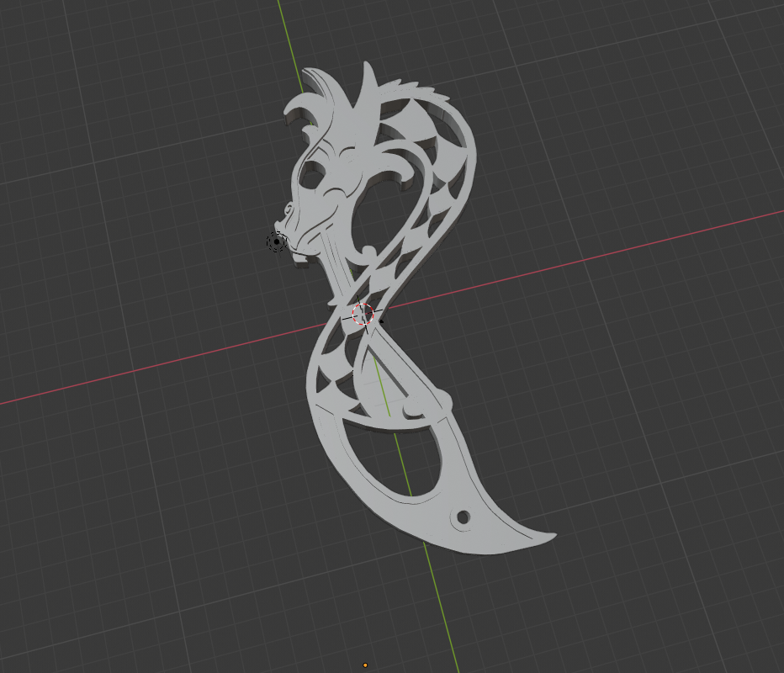Click the round ornament bump below the neck opening
784x673 pixels.
click(368, 252)
